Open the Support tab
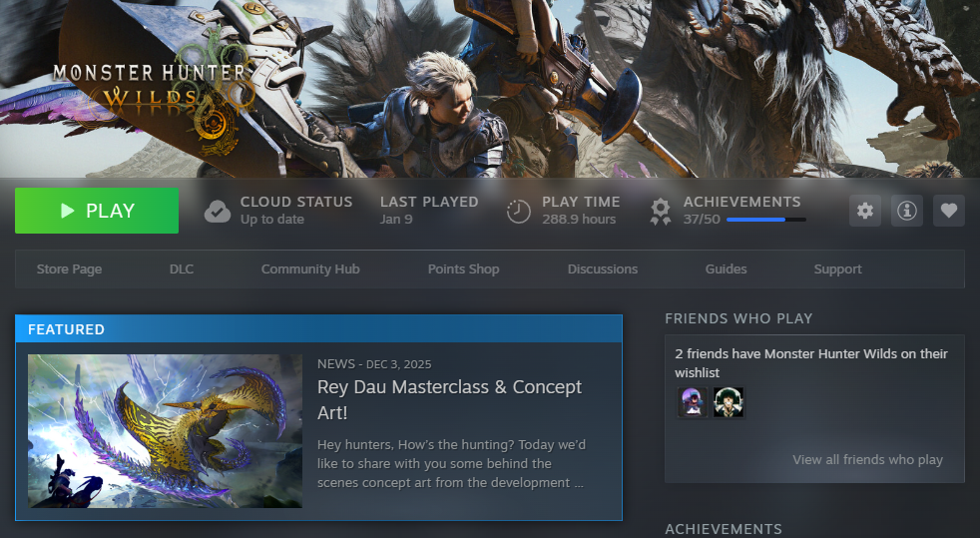 tap(837, 269)
